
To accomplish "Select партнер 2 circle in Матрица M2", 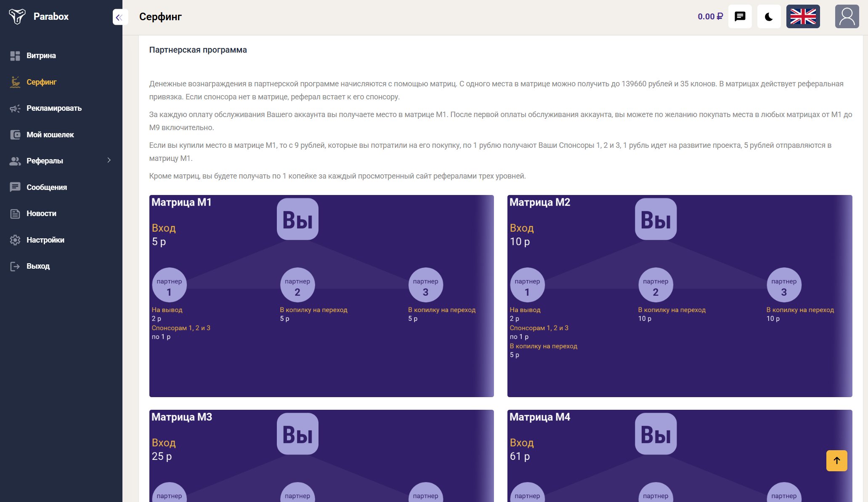I will (656, 285).
